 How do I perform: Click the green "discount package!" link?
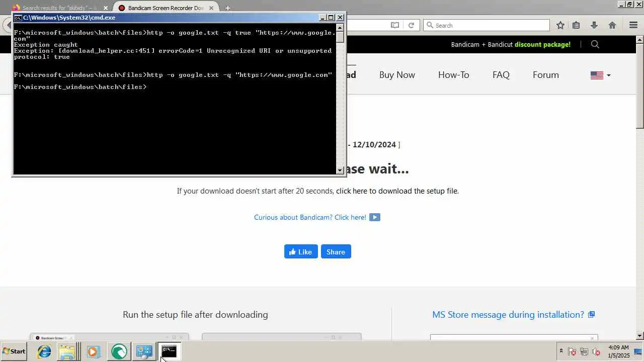(x=542, y=44)
